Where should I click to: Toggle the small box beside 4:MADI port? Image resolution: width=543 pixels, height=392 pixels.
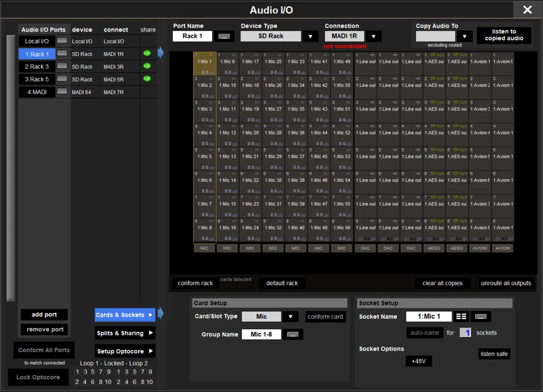tap(62, 91)
